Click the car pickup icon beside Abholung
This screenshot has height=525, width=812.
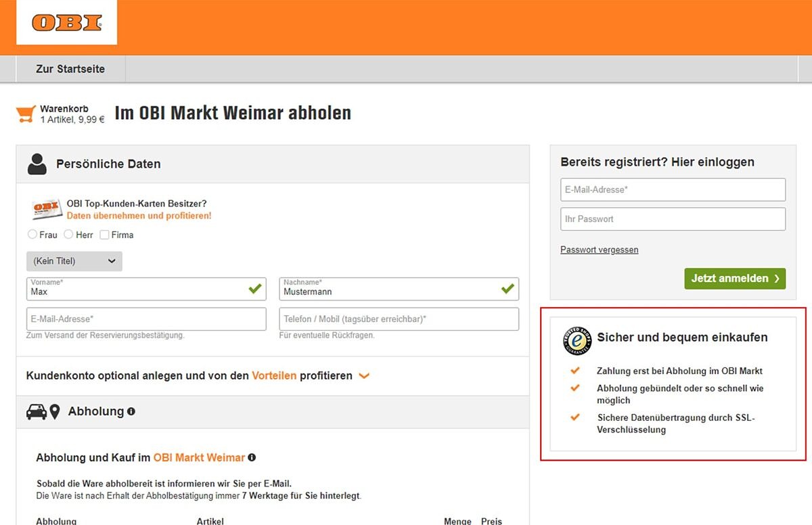point(37,411)
